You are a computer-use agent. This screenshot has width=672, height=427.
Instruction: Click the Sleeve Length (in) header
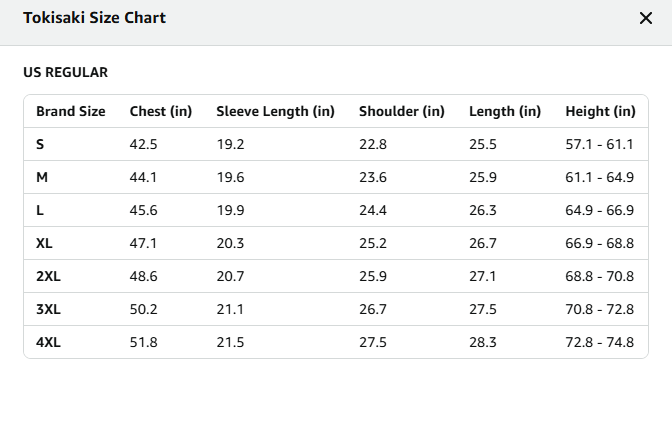click(275, 111)
